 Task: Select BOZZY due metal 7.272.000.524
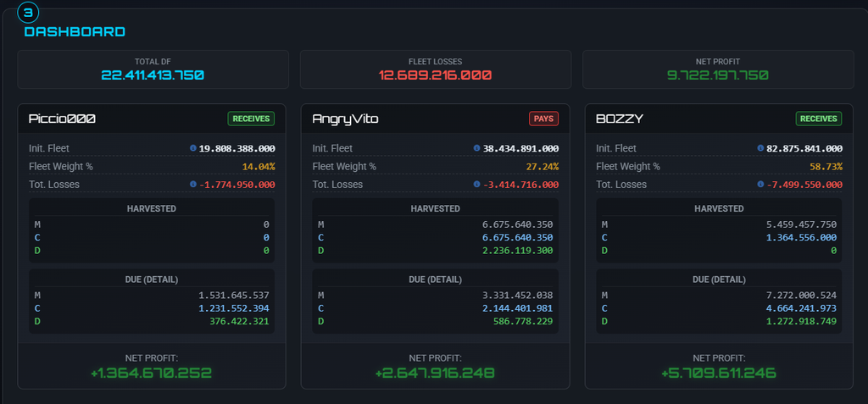pos(800,295)
